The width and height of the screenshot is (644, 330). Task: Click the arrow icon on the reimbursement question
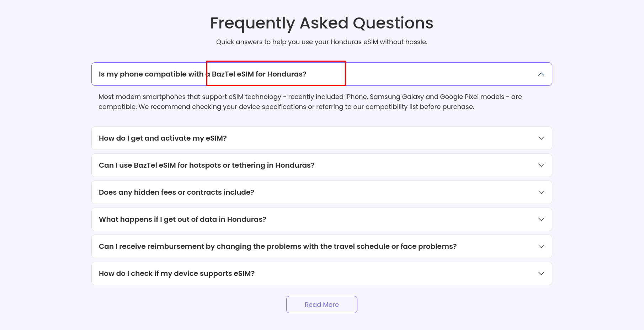[x=541, y=246]
